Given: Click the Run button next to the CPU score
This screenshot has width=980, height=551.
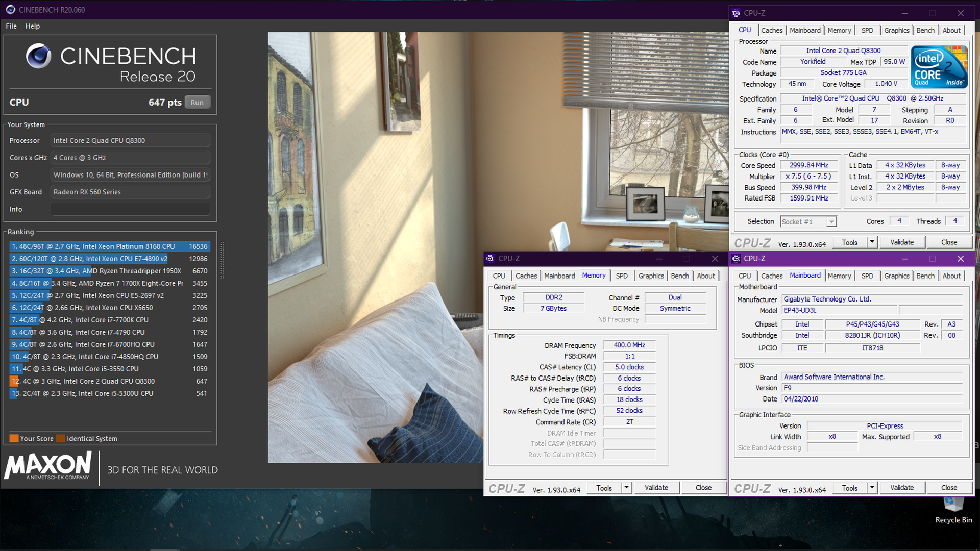Looking at the screenshot, I should pyautogui.click(x=197, y=103).
